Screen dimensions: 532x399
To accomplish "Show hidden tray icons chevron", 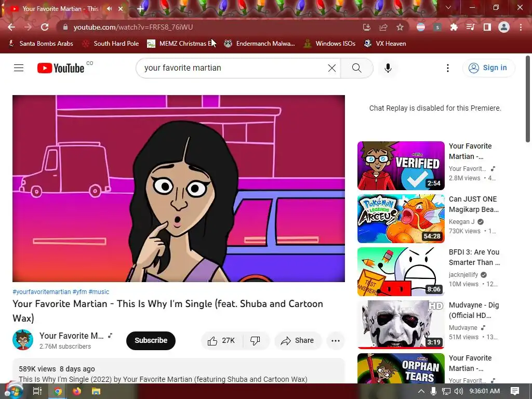I will tap(421, 391).
